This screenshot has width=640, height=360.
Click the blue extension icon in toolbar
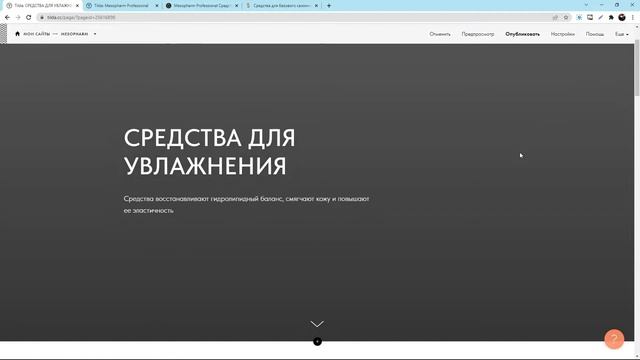(x=579, y=18)
